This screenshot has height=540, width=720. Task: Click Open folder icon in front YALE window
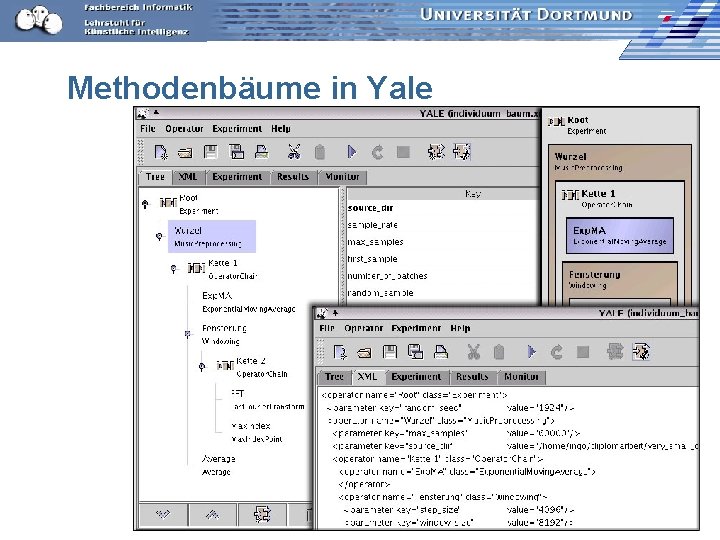click(x=365, y=353)
